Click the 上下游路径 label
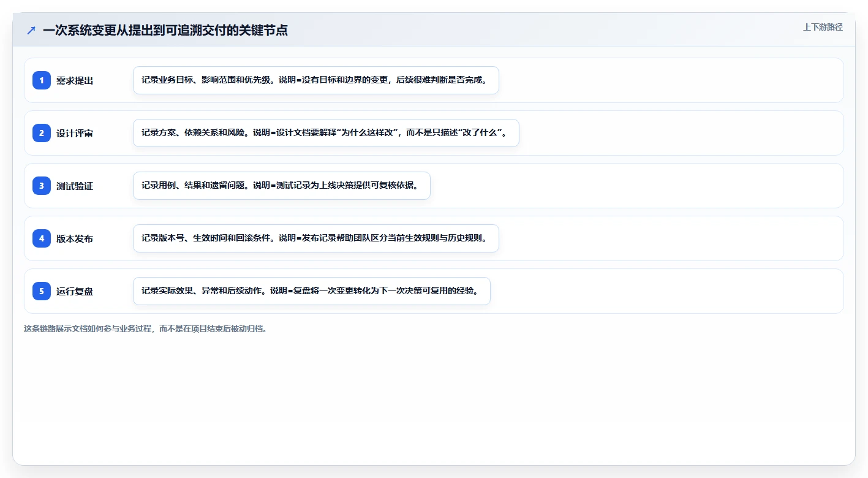The image size is (868, 478). pos(823,27)
